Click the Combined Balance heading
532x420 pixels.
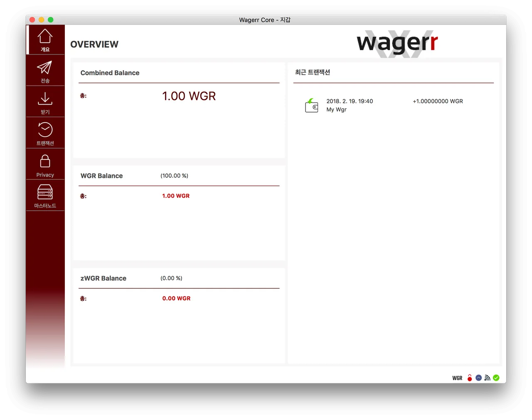coord(110,73)
